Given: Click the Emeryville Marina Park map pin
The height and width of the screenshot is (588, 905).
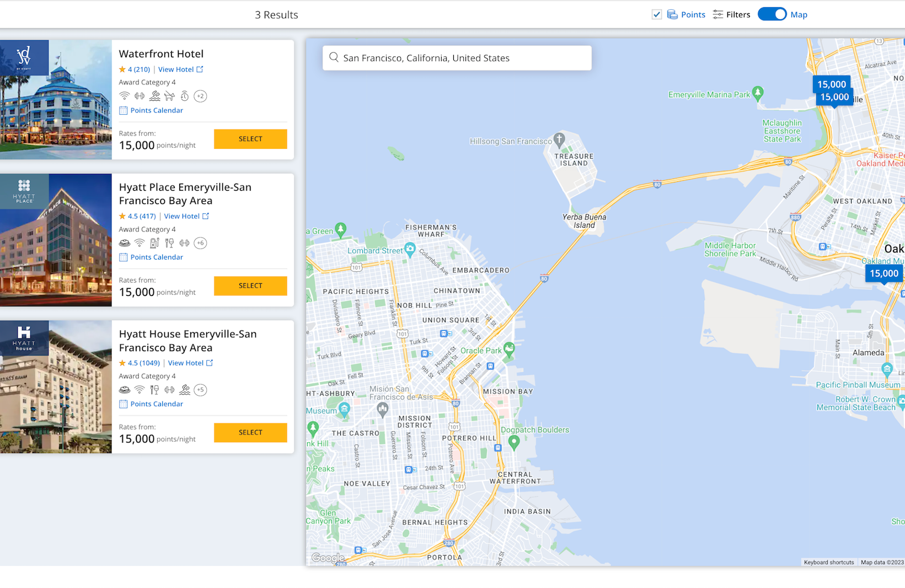Looking at the screenshot, I should click(x=758, y=93).
